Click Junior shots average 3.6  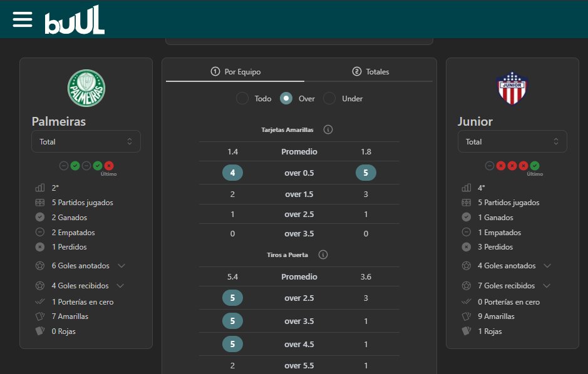pos(366,276)
